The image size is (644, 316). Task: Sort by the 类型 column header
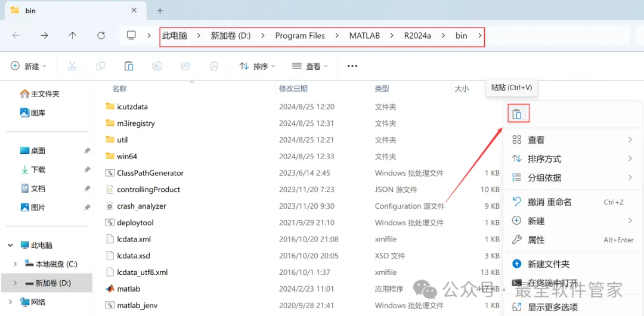pyautogui.click(x=382, y=88)
